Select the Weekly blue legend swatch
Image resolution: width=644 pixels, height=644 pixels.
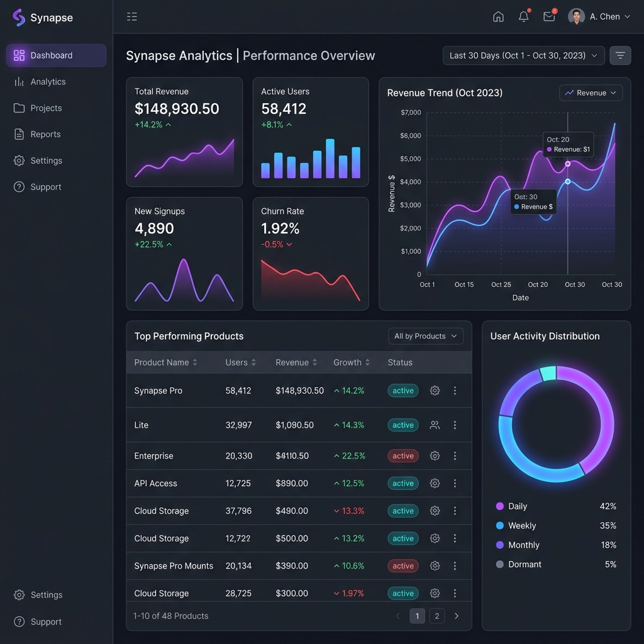point(500,526)
